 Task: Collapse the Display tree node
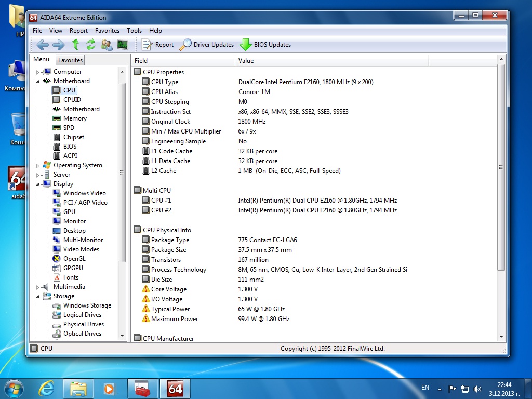click(37, 184)
